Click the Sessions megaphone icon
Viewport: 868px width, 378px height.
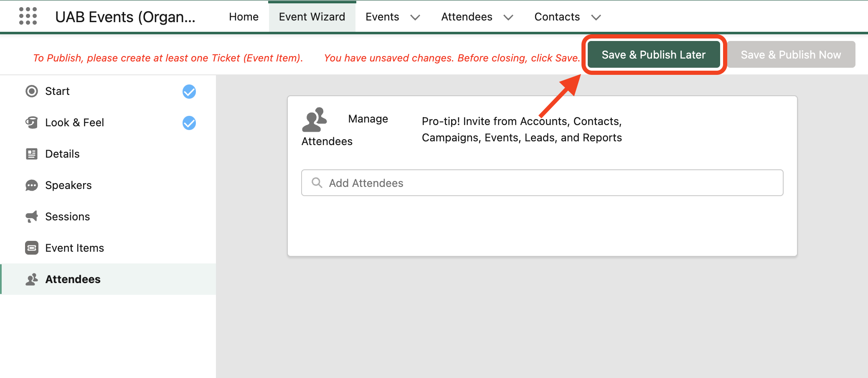[x=32, y=217]
